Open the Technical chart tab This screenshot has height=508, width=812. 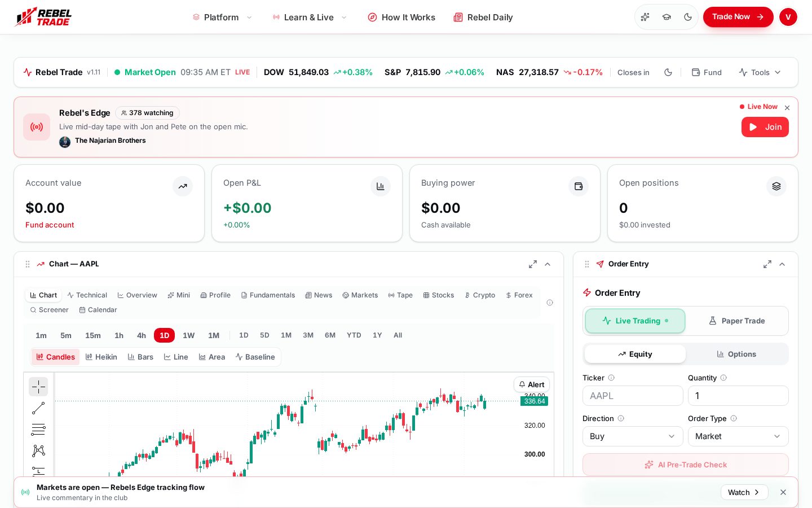(87, 295)
